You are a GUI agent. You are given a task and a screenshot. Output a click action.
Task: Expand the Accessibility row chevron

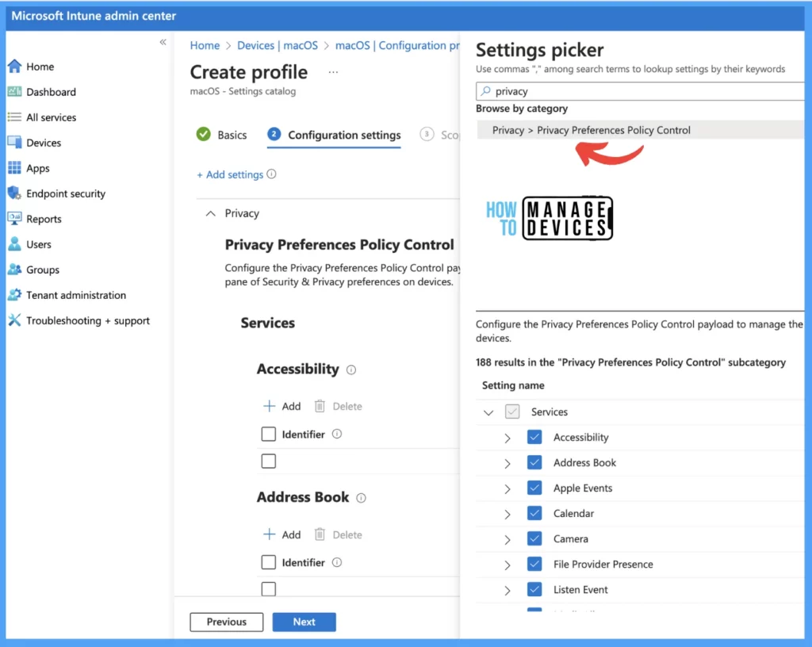(507, 438)
